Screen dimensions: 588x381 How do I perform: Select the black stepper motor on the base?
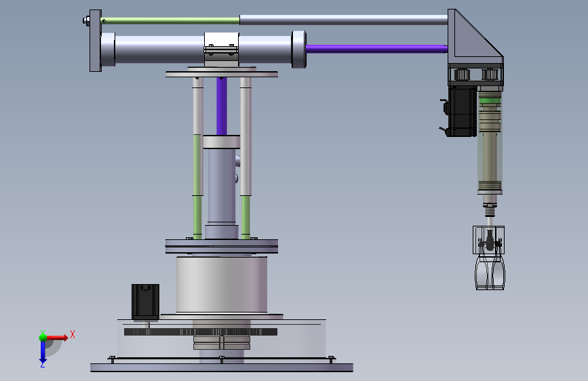click(x=145, y=302)
